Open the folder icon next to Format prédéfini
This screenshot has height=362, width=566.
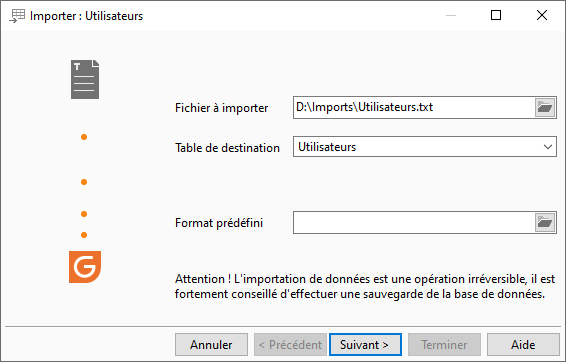545,223
